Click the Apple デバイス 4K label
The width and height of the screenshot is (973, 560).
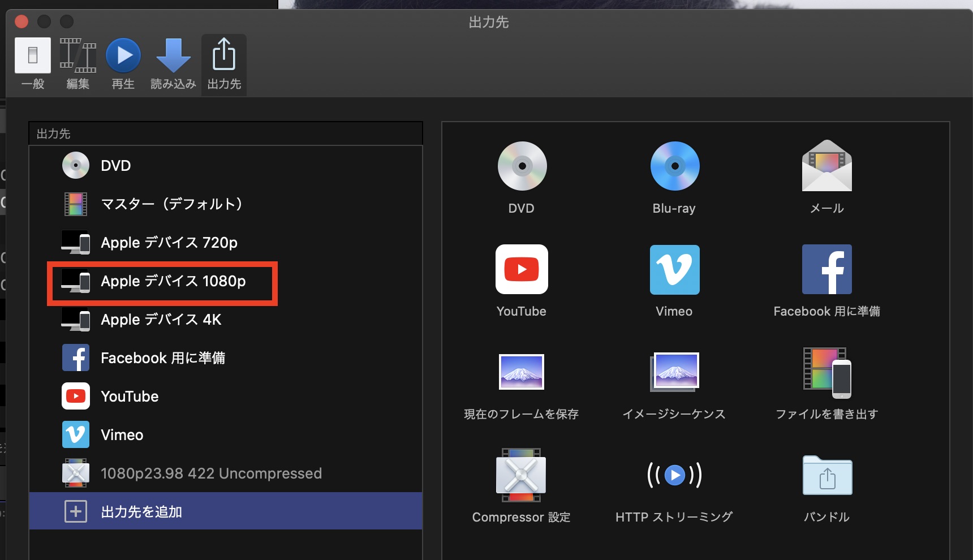pos(161,320)
